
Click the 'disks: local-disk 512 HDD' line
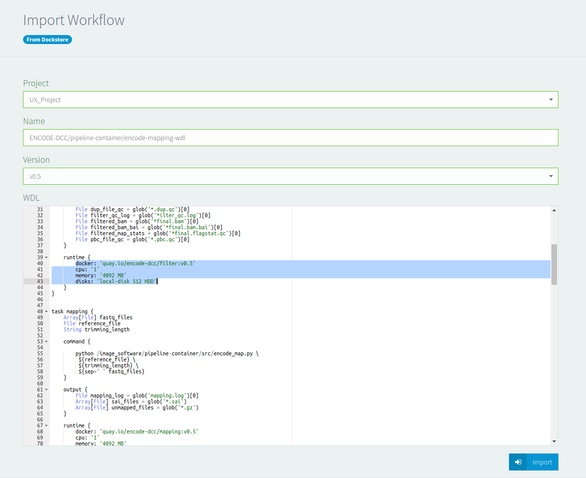[x=116, y=281]
